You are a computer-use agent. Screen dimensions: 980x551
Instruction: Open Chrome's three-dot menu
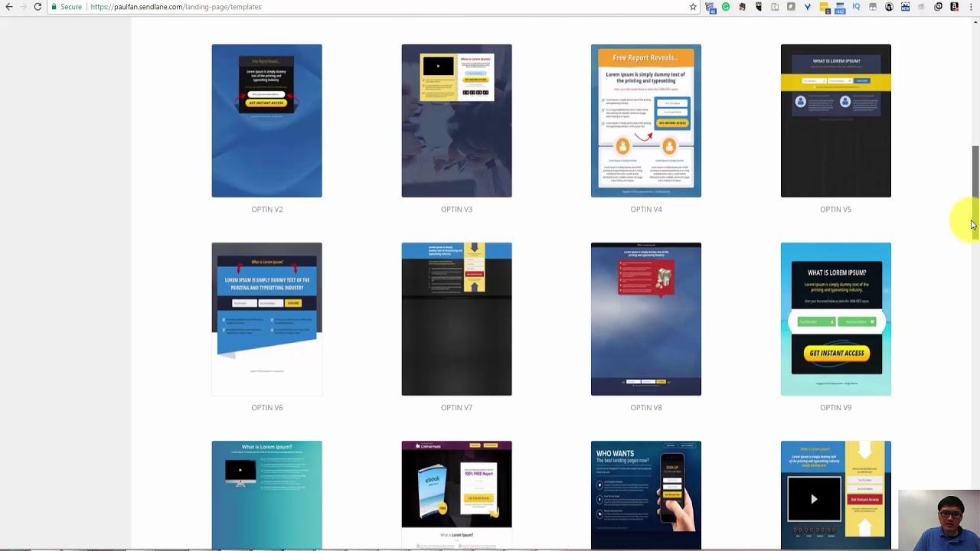click(x=971, y=7)
